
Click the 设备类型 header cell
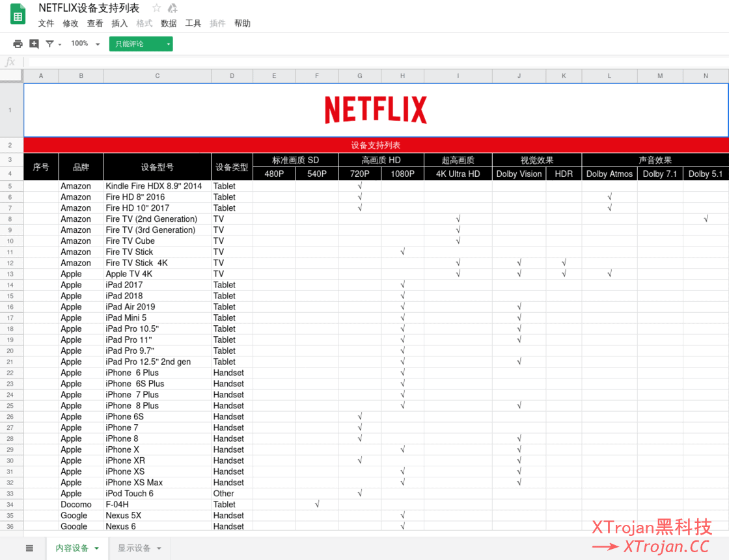pos(232,167)
